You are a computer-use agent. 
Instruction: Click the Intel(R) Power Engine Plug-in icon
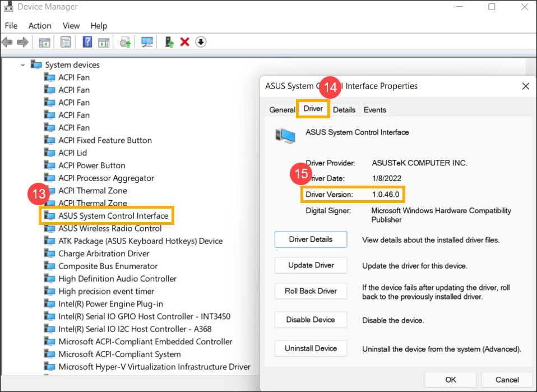click(50, 303)
